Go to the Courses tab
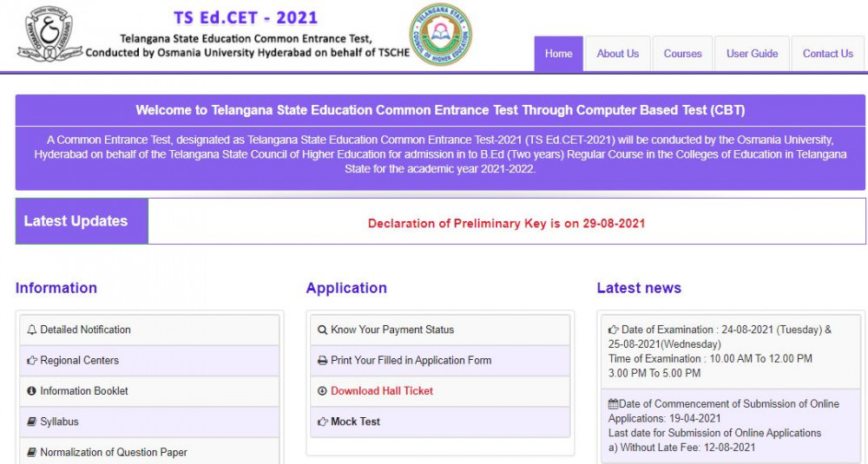 tap(682, 54)
